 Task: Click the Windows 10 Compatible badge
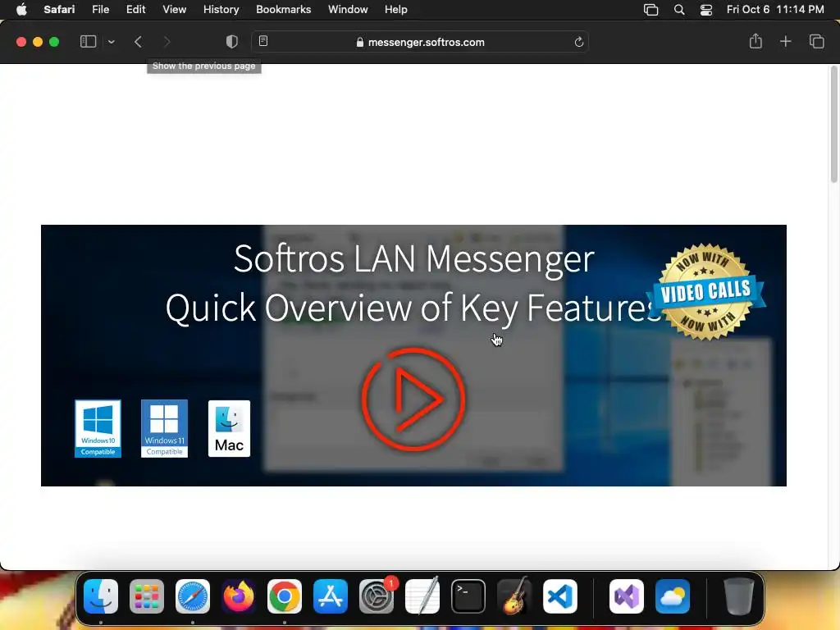click(x=98, y=428)
